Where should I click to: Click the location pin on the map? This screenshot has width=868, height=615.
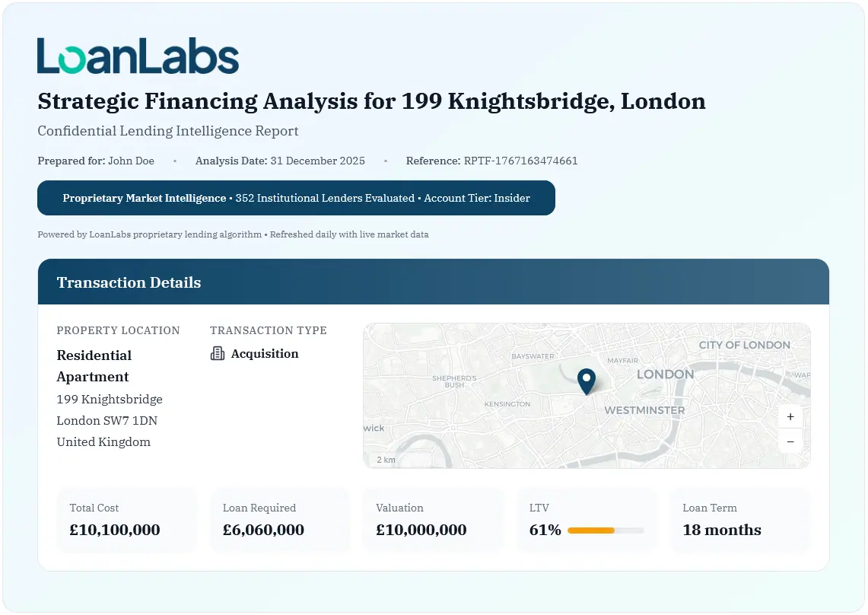click(587, 380)
